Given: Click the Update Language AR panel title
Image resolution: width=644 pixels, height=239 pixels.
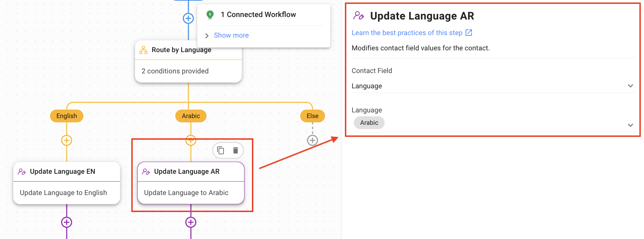Looking at the screenshot, I should (422, 16).
